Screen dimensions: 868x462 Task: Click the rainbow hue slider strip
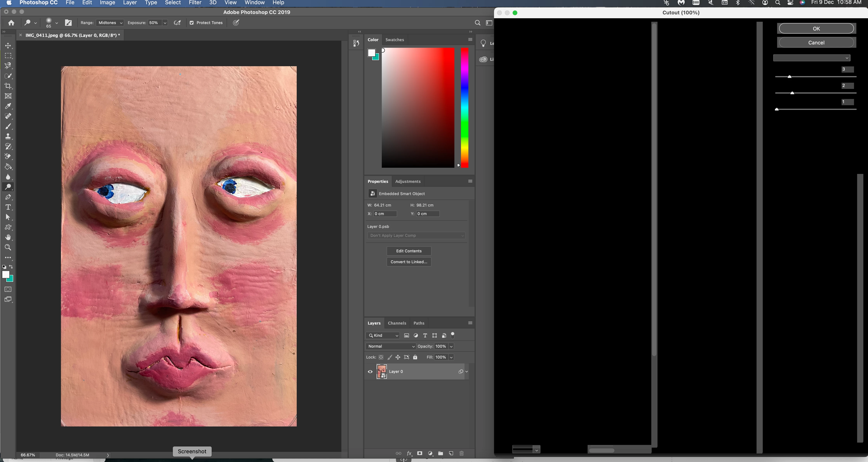pyautogui.click(x=464, y=108)
